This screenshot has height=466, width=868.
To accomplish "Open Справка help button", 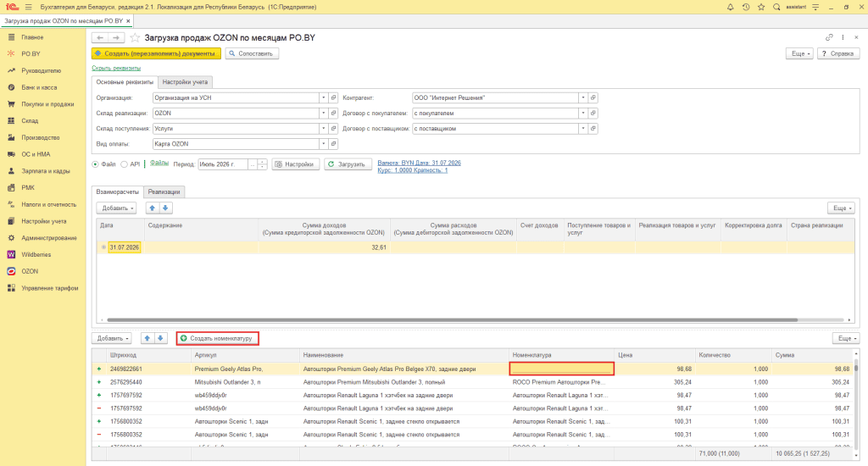I will pos(838,53).
